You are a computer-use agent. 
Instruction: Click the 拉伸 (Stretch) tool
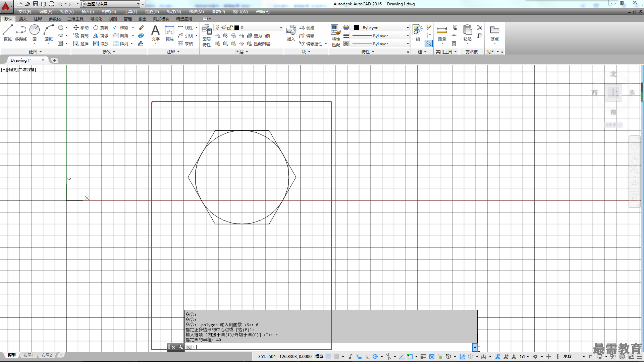click(x=81, y=44)
